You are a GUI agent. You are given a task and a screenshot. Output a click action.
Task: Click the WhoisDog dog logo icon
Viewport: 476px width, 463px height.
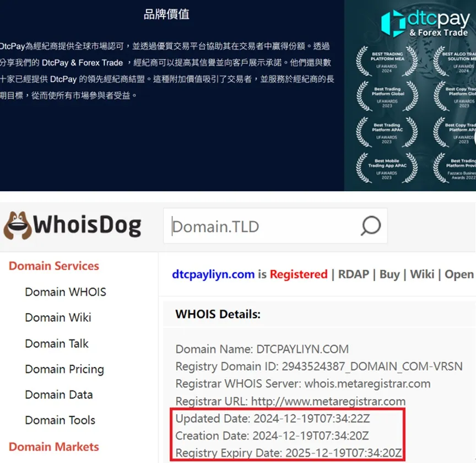click(x=17, y=225)
